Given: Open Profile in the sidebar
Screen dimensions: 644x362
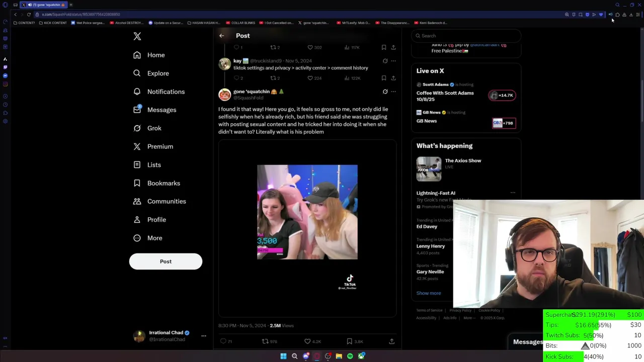Looking at the screenshot, I should tap(149, 220).
